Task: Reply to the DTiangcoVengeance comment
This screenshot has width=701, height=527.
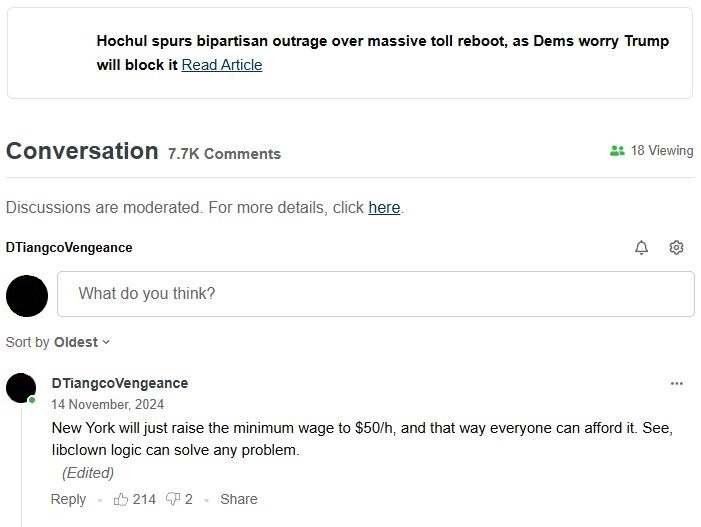Action: tap(68, 499)
